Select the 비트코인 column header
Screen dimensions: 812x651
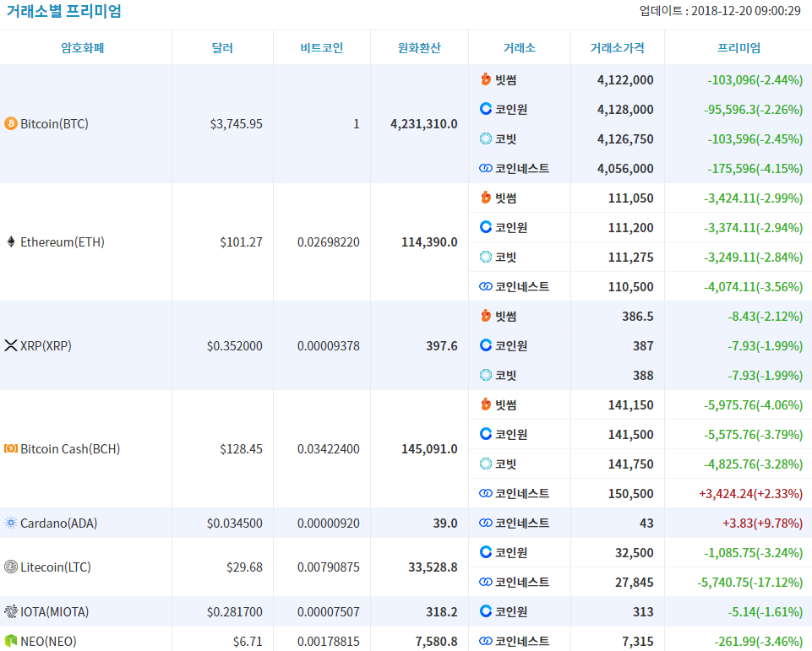click(x=322, y=47)
